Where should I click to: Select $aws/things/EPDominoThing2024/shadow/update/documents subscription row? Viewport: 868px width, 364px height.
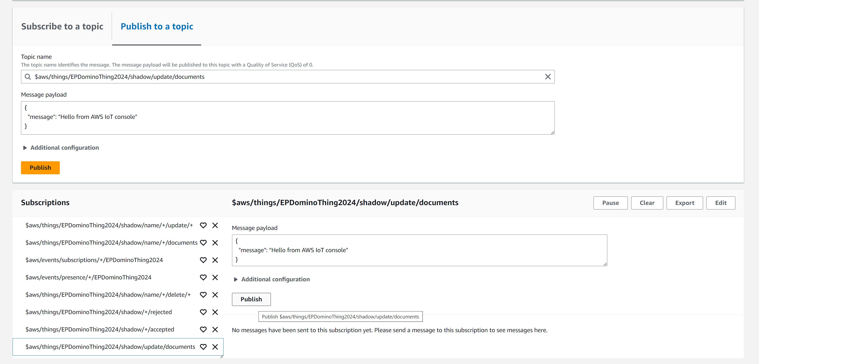tap(118, 347)
